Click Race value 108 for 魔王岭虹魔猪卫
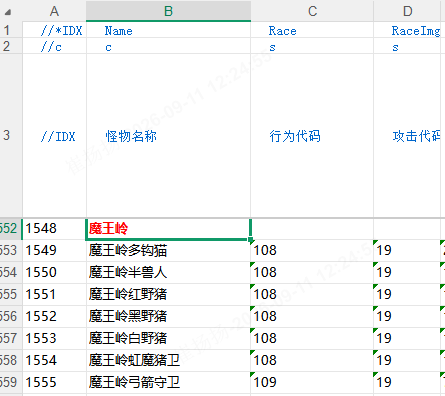This screenshot has height=396, width=445. (312, 360)
